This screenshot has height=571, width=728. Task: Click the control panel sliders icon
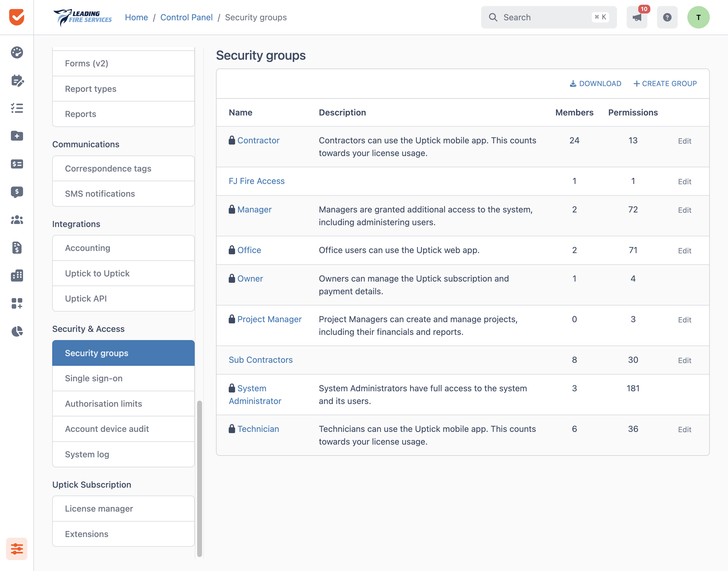[17, 549]
